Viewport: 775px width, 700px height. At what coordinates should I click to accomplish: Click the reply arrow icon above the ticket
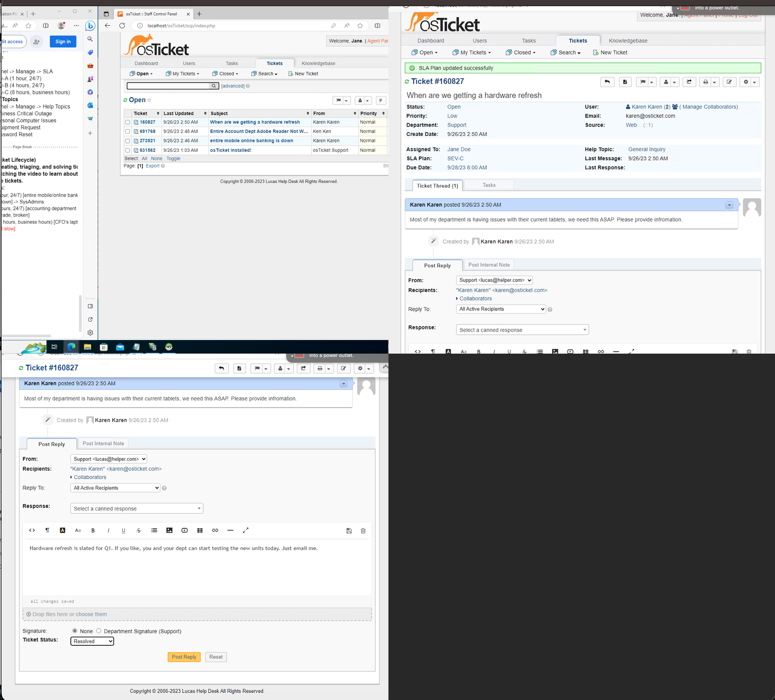pos(221,368)
